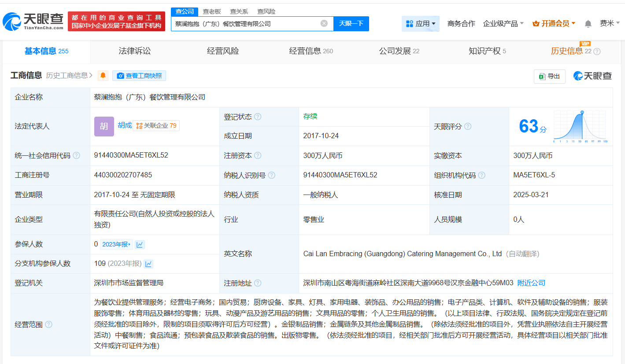The width and height of the screenshot is (625, 364).
Task: Click help icon beside 经营范围
Action: coord(48,325)
